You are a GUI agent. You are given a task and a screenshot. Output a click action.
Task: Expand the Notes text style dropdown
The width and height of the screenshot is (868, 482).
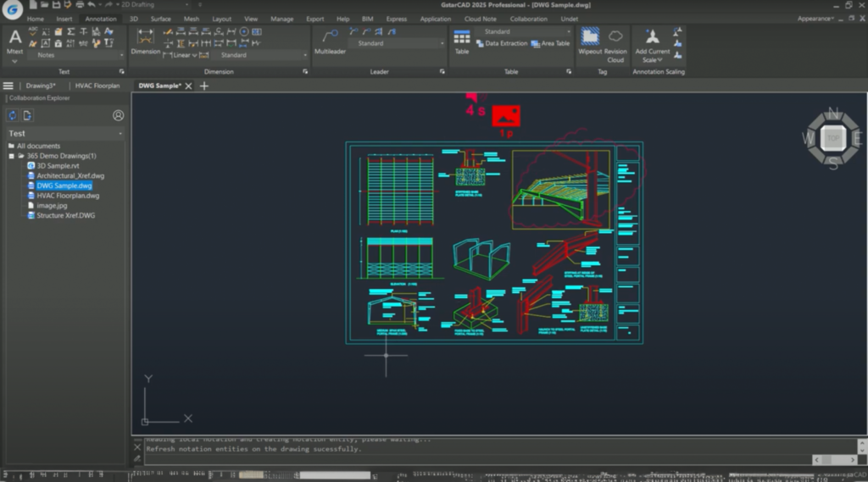pyautogui.click(x=123, y=55)
